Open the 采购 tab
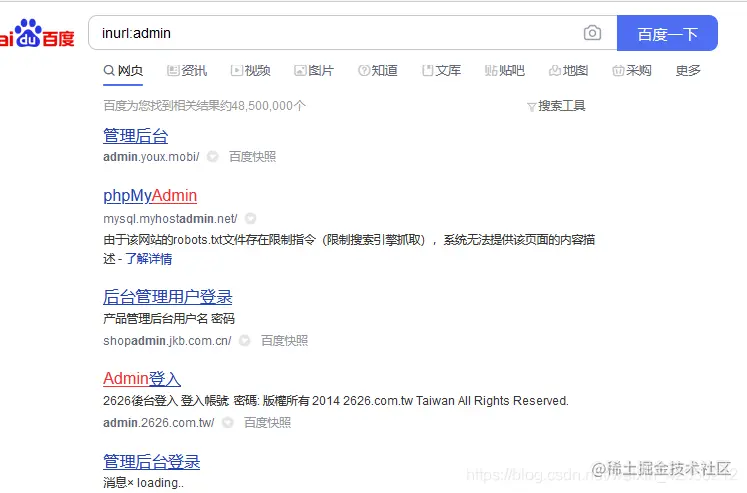Viewport: 747px width, 493px height. (x=632, y=70)
